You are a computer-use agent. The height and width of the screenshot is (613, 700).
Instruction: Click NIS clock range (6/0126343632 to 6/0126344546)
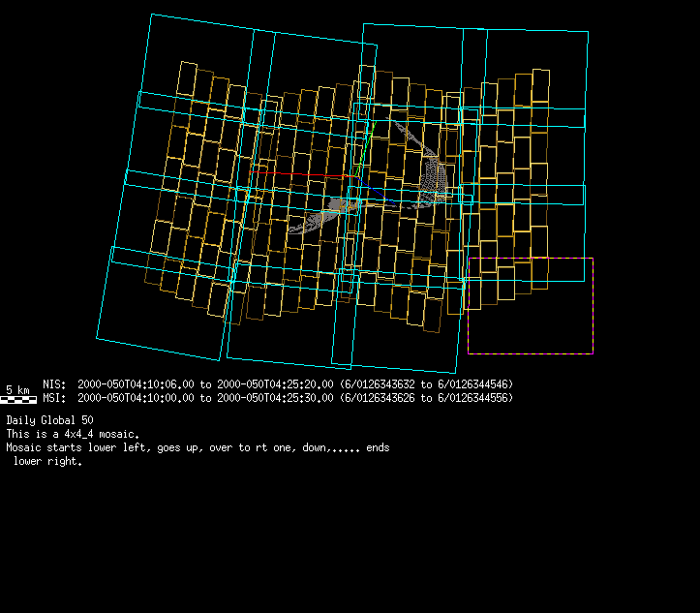click(x=426, y=384)
